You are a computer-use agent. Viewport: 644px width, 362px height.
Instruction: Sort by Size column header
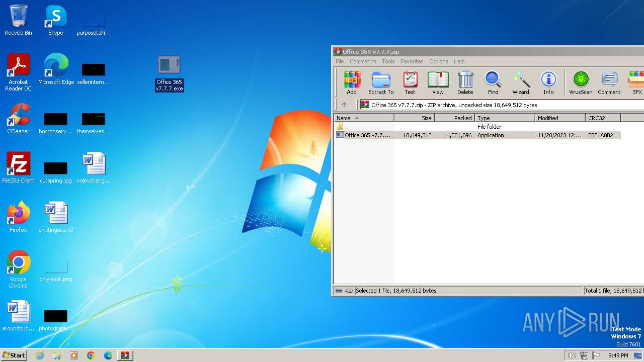pyautogui.click(x=414, y=118)
